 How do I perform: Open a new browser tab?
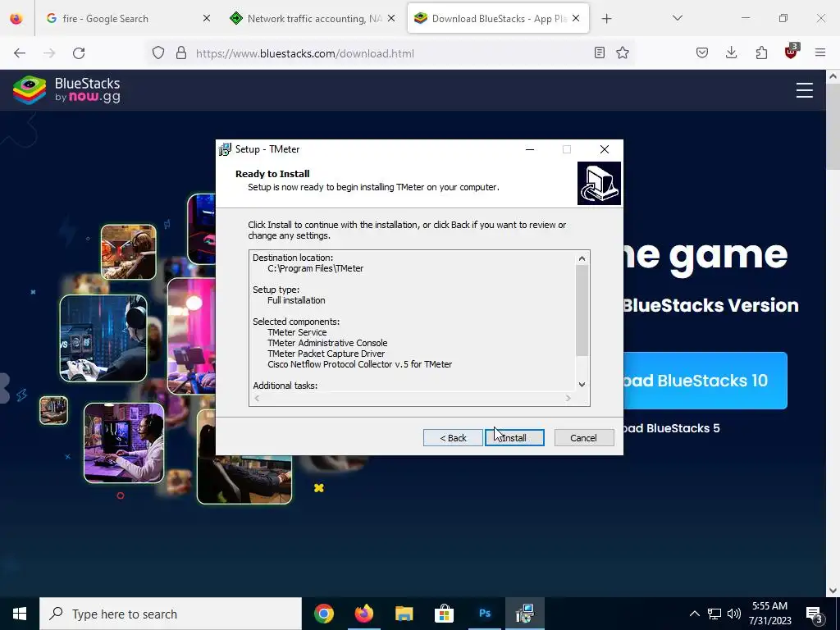[606, 19]
